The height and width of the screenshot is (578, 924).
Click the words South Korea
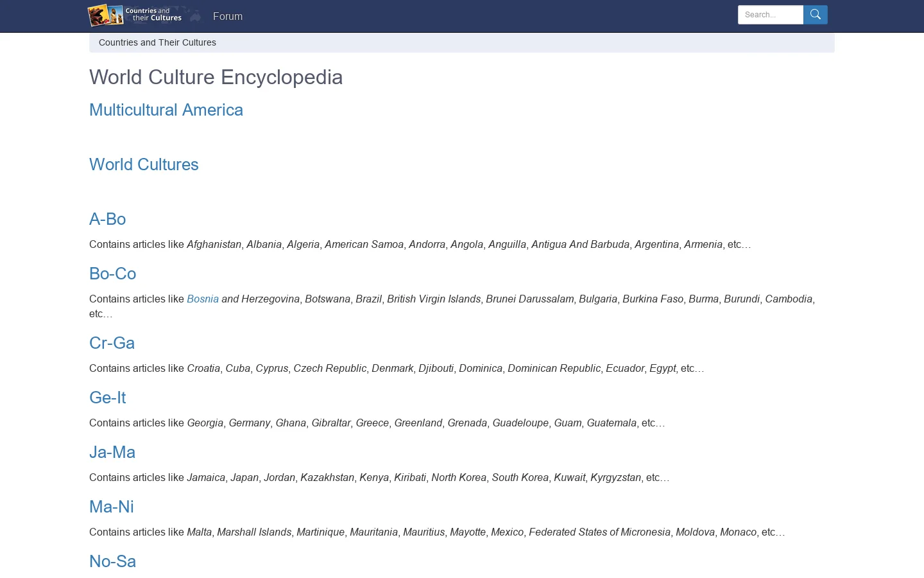[520, 477]
